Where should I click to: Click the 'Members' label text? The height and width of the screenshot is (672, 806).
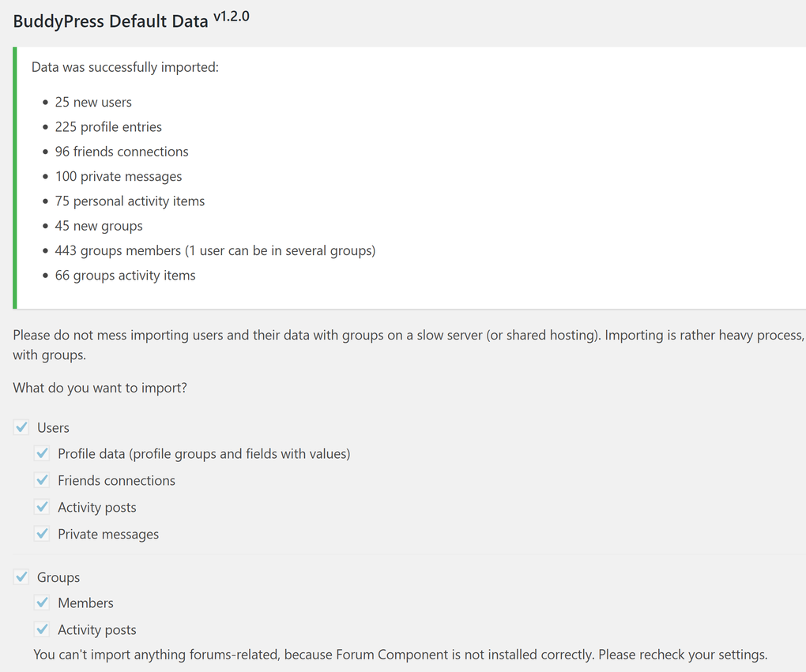[x=85, y=603]
